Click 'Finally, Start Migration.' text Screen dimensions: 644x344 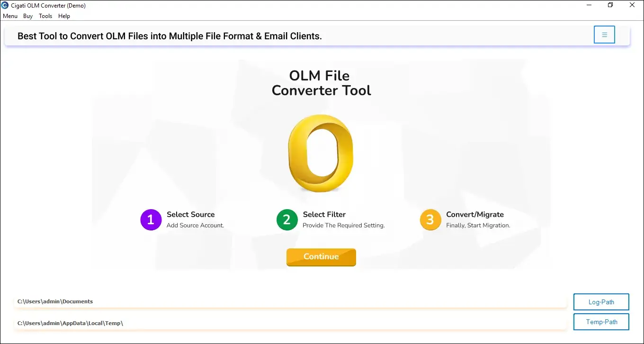[x=478, y=225]
